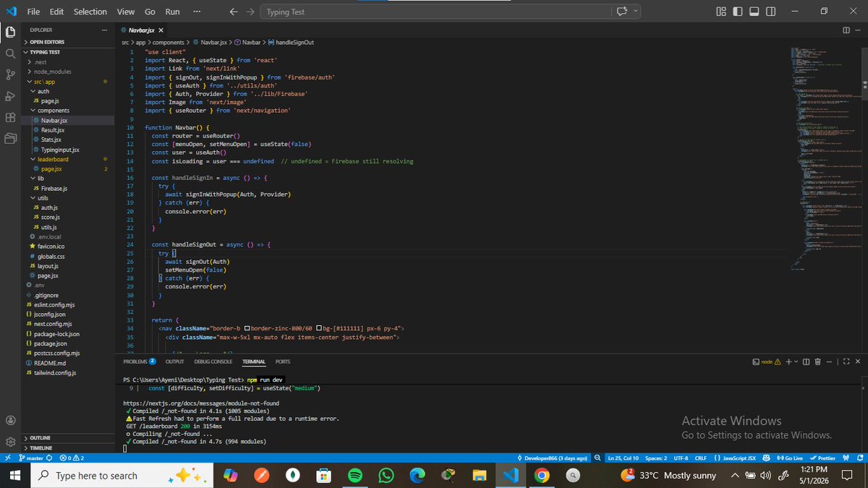Open the remote window status bar icon
This screenshot has height=488, width=868.
coord(7,458)
